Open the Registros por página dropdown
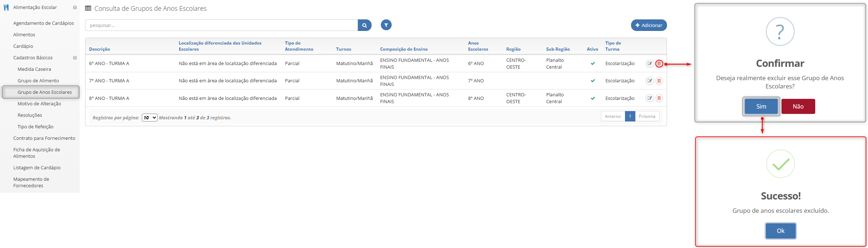This screenshot has width=868, height=248. (x=149, y=118)
